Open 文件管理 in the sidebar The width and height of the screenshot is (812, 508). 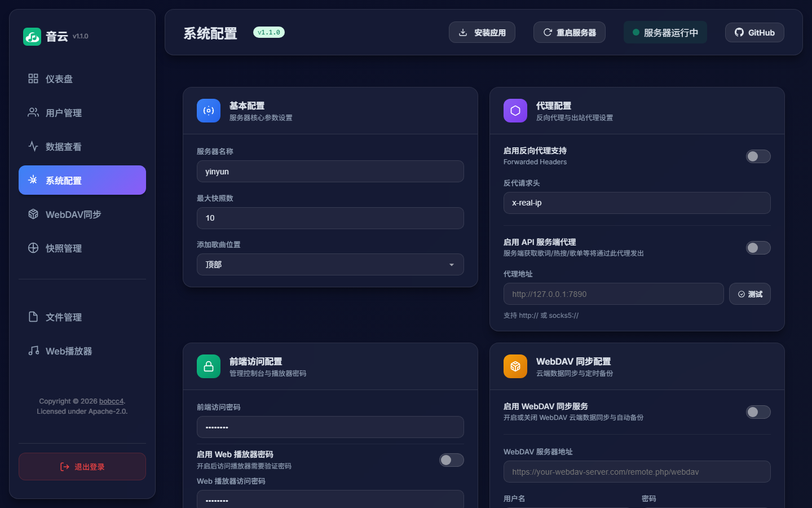point(82,317)
